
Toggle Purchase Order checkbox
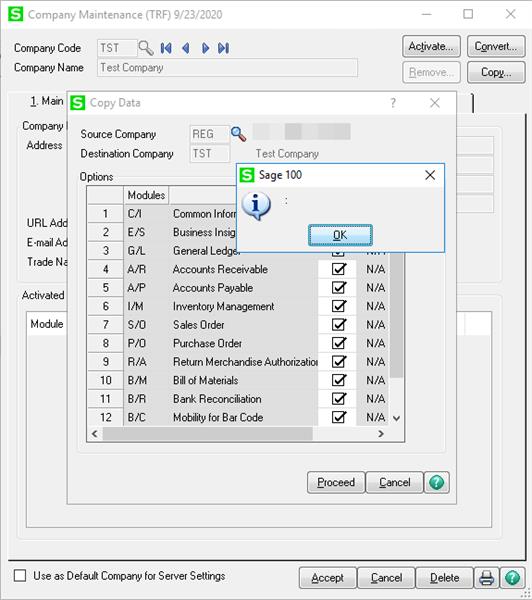339,343
